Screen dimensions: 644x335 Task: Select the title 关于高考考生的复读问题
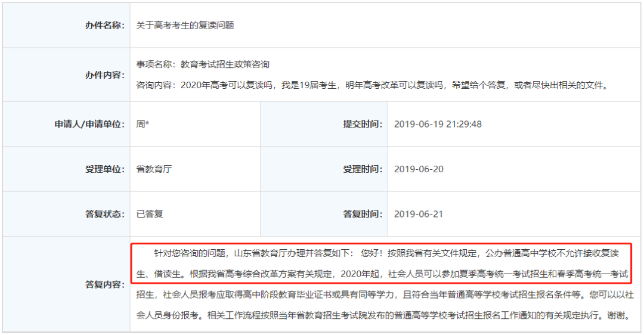point(185,26)
